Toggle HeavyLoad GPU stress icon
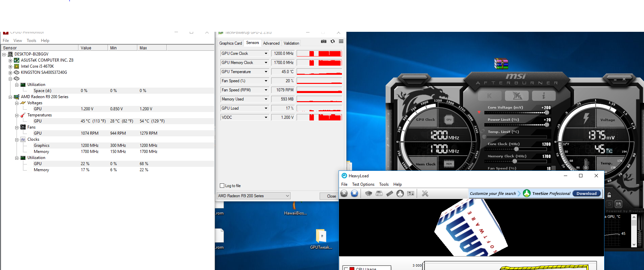This screenshot has width=644, height=270. pyautogui.click(x=411, y=193)
